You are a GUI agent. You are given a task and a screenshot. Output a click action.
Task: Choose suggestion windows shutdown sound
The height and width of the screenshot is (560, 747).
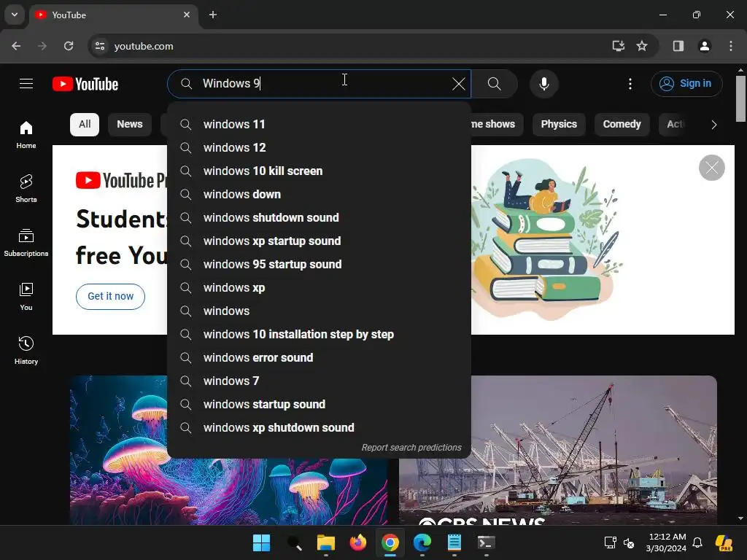point(320,217)
